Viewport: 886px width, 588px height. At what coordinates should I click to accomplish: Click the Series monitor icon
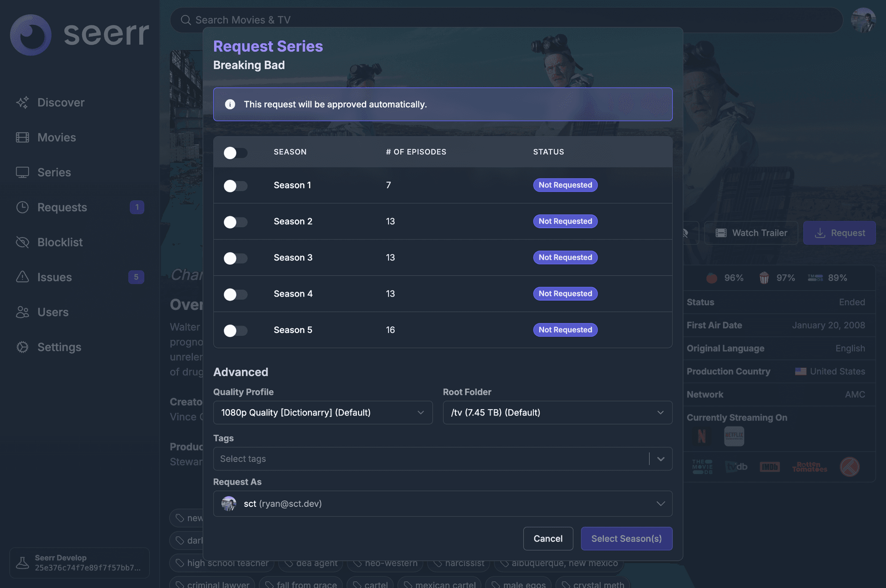[22, 172]
